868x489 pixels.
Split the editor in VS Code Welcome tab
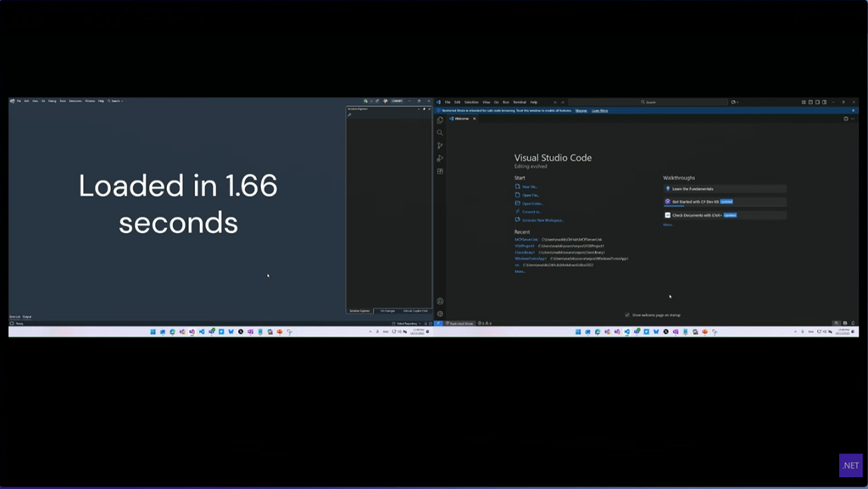pos(846,119)
